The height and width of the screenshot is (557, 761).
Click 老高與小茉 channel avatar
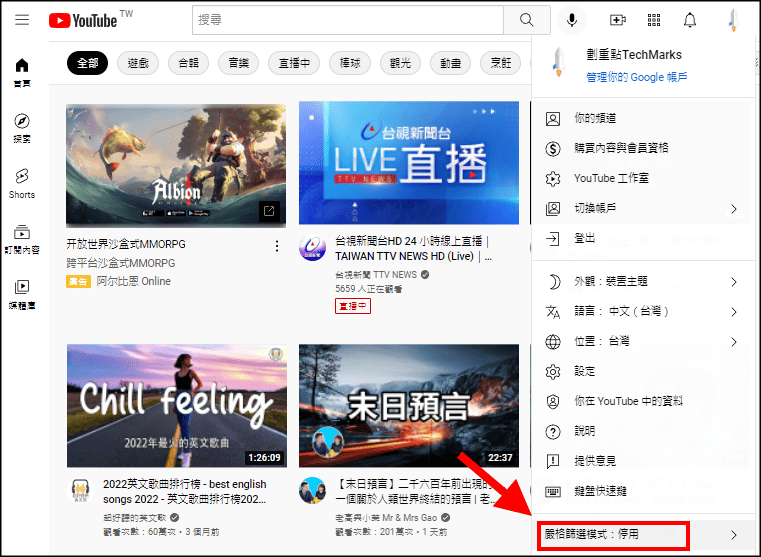coord(313,491)
